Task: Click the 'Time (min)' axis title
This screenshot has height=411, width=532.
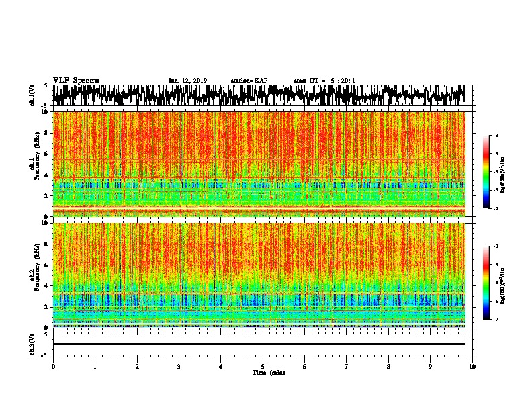Action: (x=269, y=373)
